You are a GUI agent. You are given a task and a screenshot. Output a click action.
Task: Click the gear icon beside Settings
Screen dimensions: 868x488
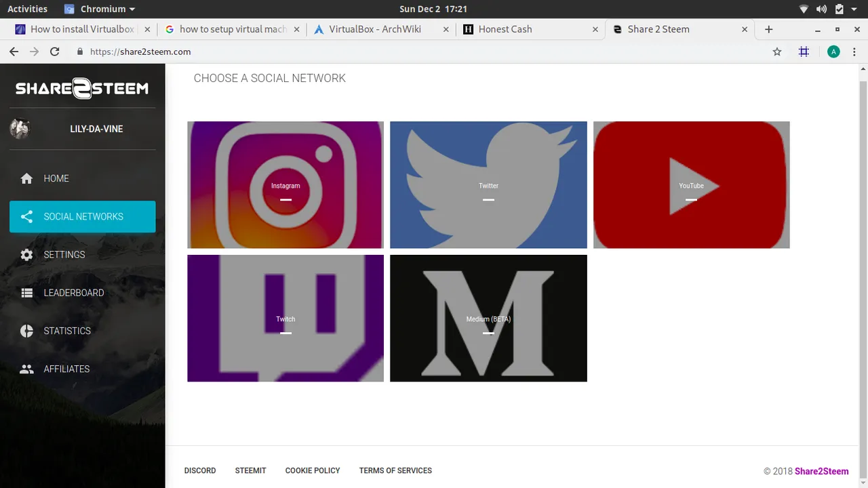[26, 255]
